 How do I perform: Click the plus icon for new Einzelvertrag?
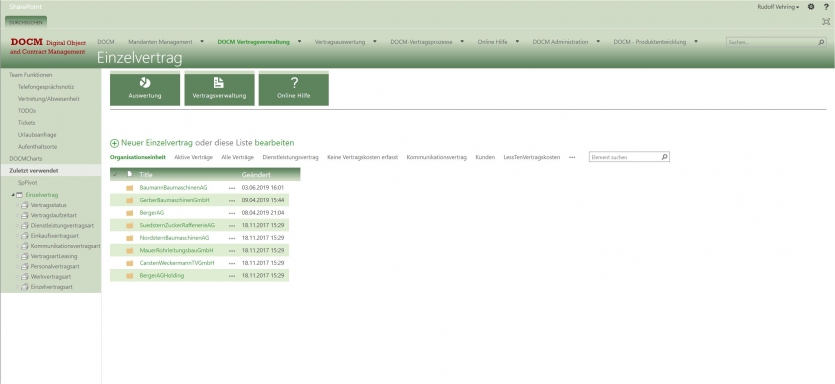click(114, 143)
